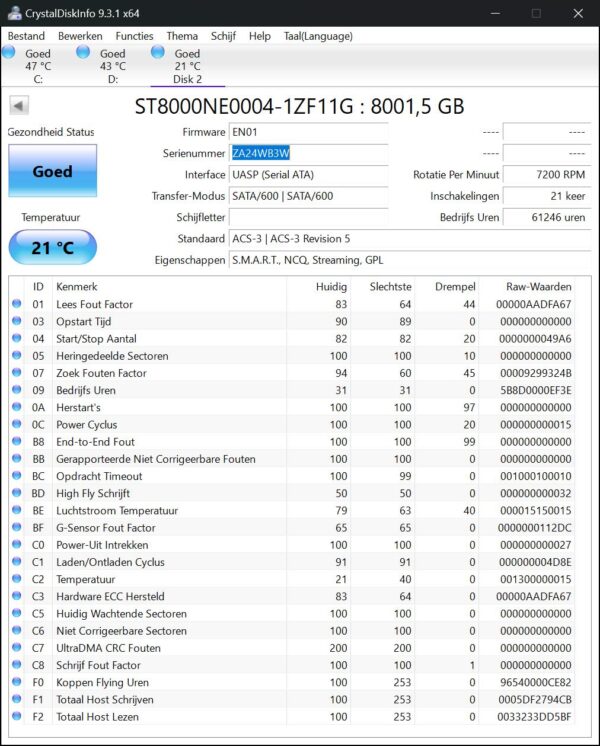This screenshot has height=746, width=600.
Task: Click status icon of Power-Uit Intrekken row
Action: click(x=17, y=544)
